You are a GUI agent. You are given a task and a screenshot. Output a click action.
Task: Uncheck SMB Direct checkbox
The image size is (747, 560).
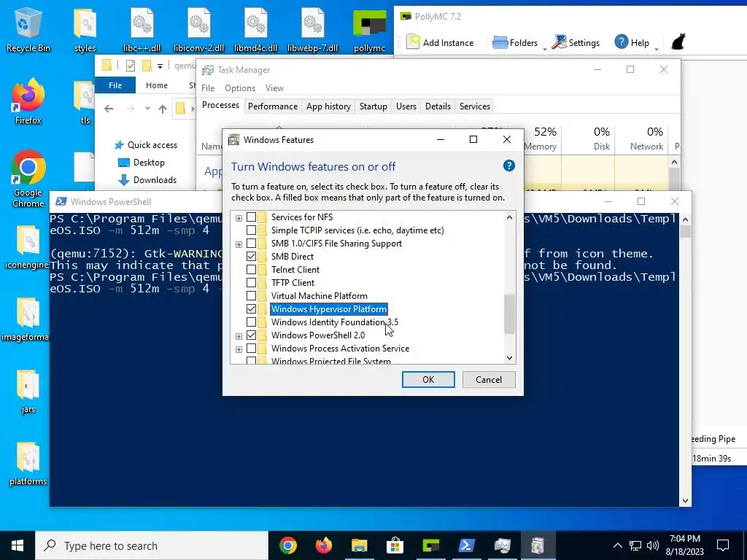(x=251, y=256)
